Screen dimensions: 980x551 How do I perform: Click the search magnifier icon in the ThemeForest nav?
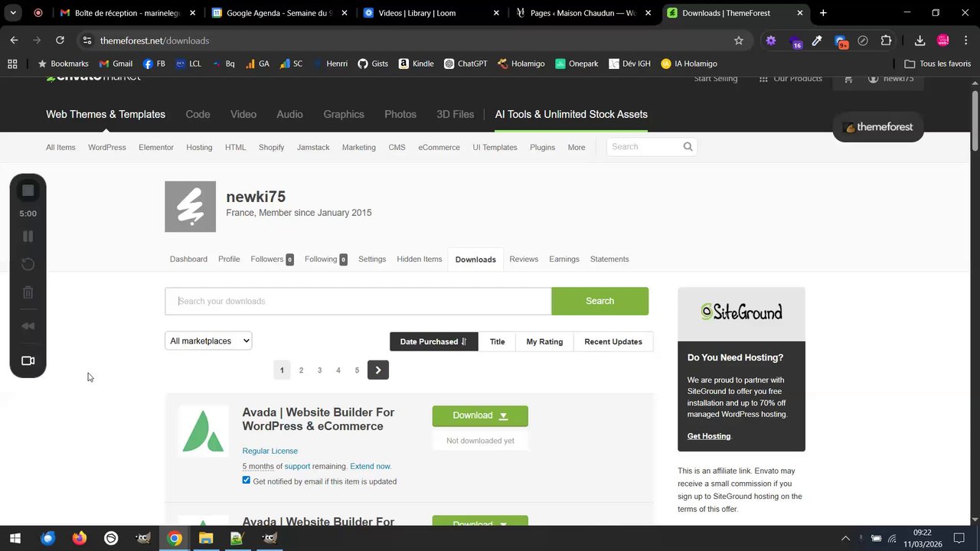pyautogui.click(x=688, y=147)
